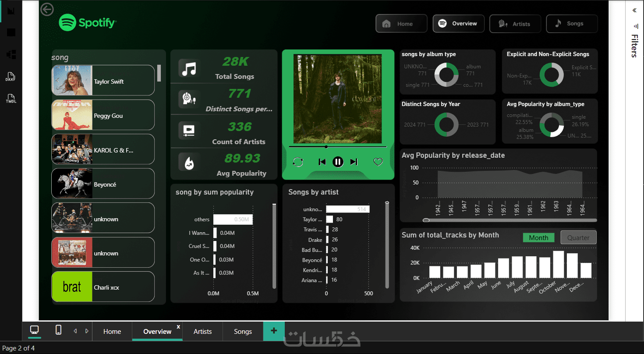
Task: Click the Explicit and Non-Explicit Songs donut
Action: [552, 74]
